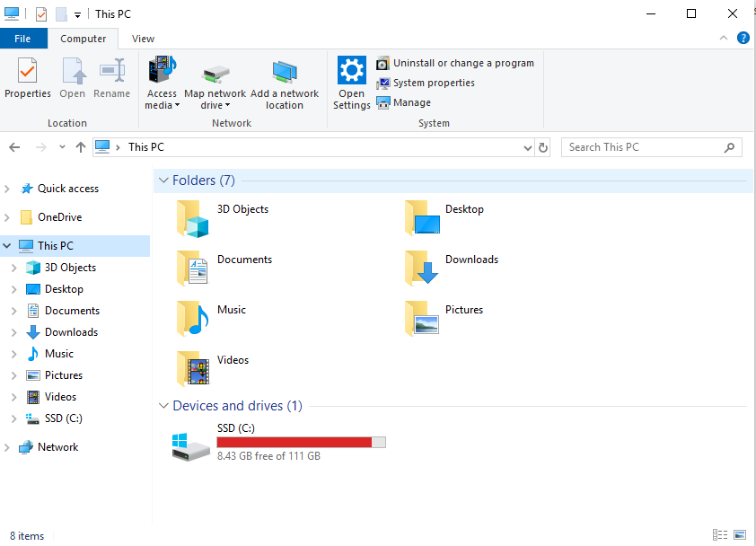The height and width of the screenshot is (546, 756).
Task: Open the recent locations dropdown arrow
Action: tap(62, 147)
